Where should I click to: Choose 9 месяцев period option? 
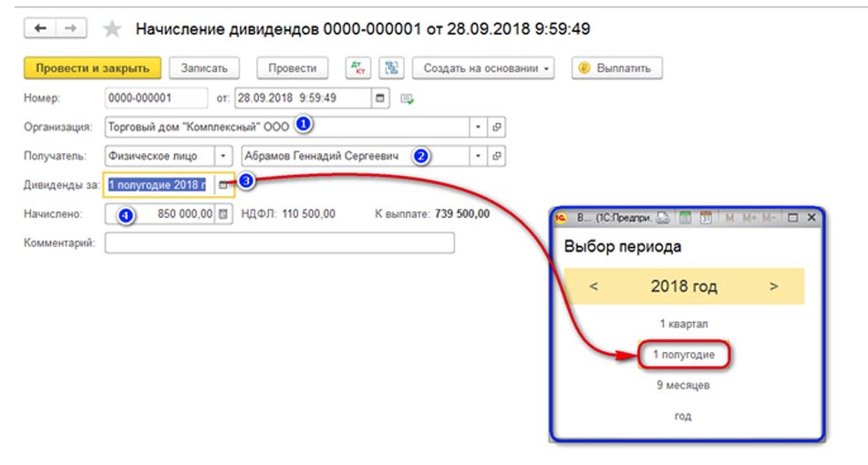684,385
